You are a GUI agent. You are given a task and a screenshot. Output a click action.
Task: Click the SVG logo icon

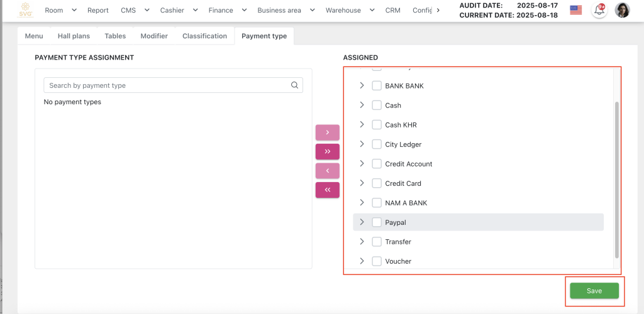26,10
